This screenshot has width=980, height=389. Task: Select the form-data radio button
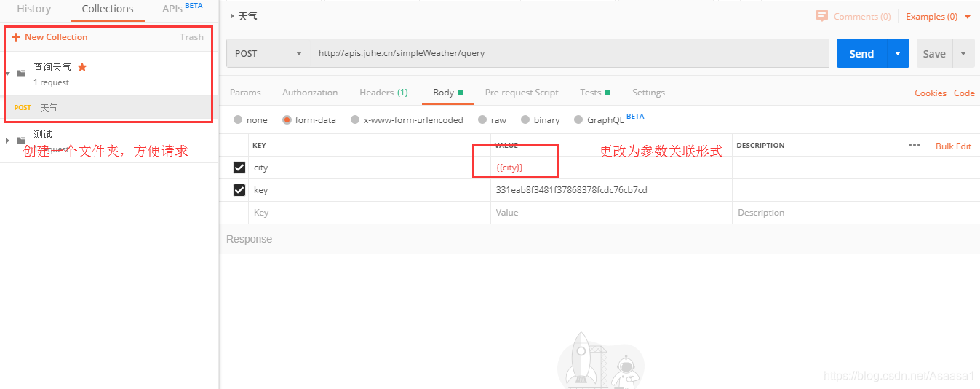coord(287,119)
